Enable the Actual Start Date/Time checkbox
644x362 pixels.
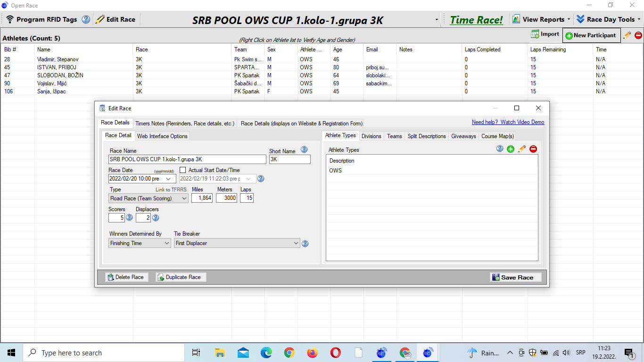coord(183,170)
